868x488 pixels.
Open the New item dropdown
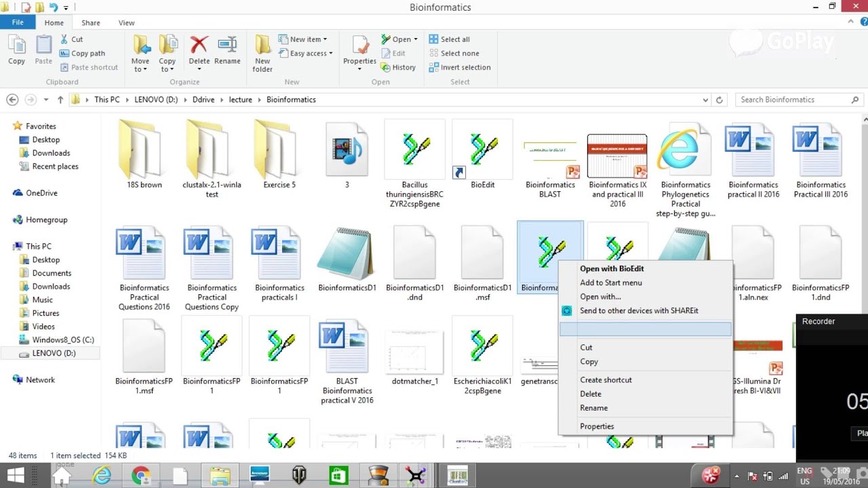click(x=302, y=39)
